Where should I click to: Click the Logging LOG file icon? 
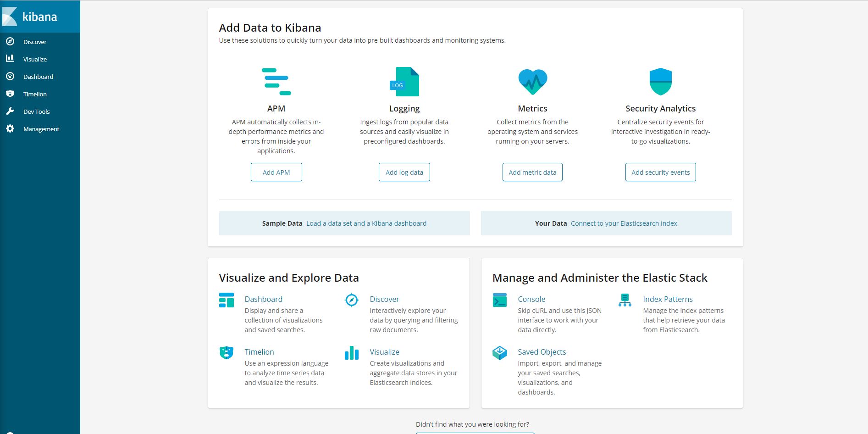404,82
